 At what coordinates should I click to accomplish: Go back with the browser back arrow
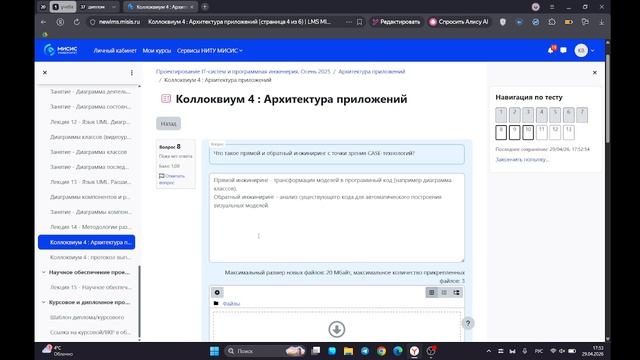pyautogui.click(x=44, y=22)
